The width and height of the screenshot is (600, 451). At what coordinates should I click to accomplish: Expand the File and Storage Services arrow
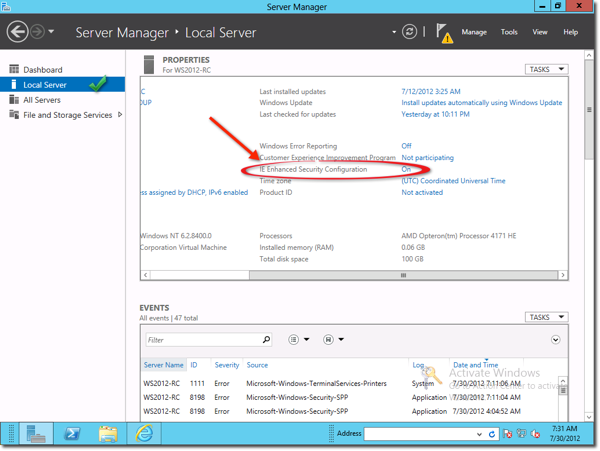[120, 114]
